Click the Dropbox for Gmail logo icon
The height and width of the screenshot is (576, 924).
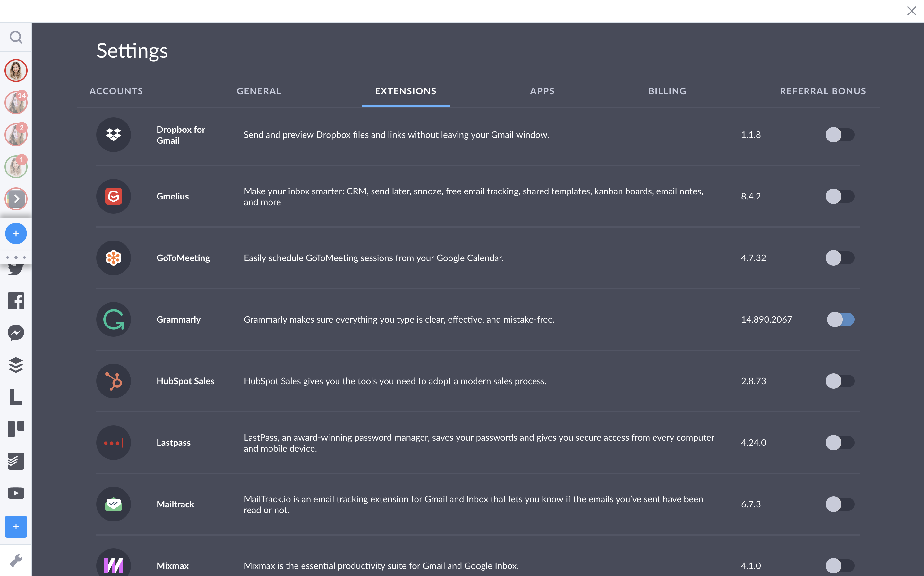tap(113, 134)
